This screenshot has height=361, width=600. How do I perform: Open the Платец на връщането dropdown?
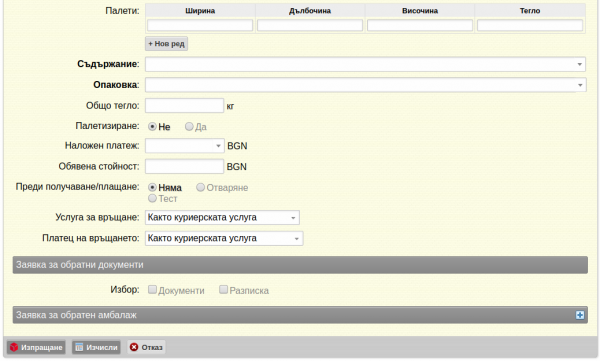pyautogui.click(x=224, y=238)
